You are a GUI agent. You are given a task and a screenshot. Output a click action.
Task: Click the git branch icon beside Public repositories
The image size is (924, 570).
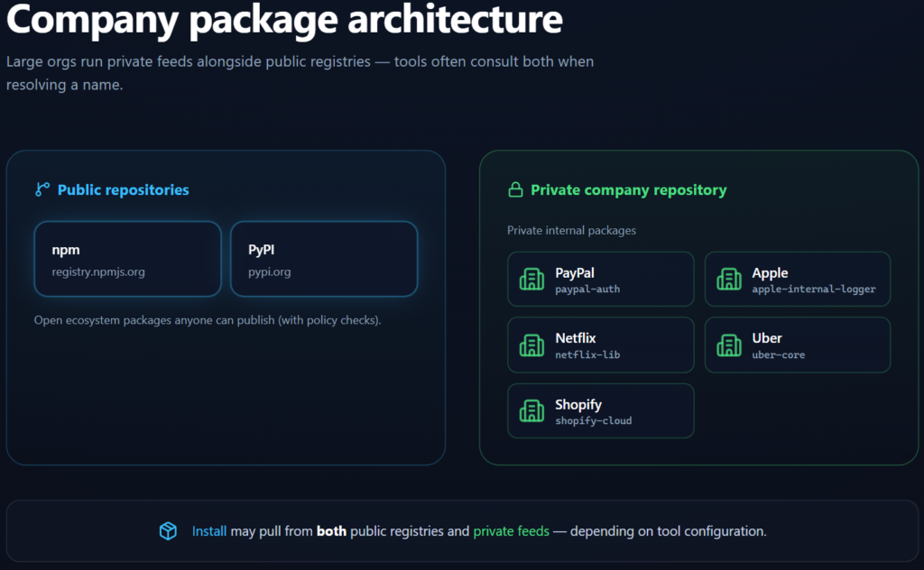(42, 189)
